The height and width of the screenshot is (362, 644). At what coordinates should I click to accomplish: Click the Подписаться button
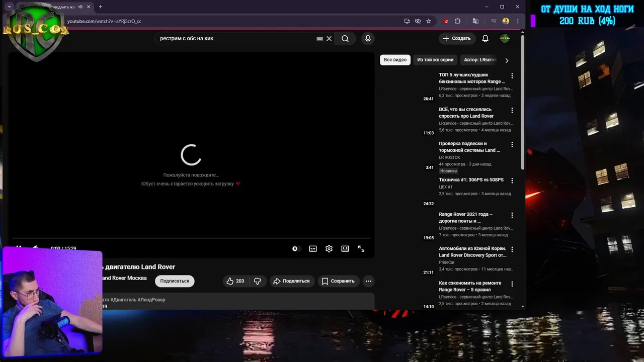point(175,281)
